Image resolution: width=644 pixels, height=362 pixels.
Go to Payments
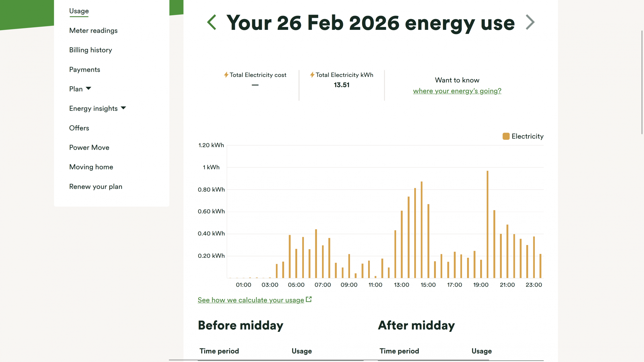pos(85,69)
